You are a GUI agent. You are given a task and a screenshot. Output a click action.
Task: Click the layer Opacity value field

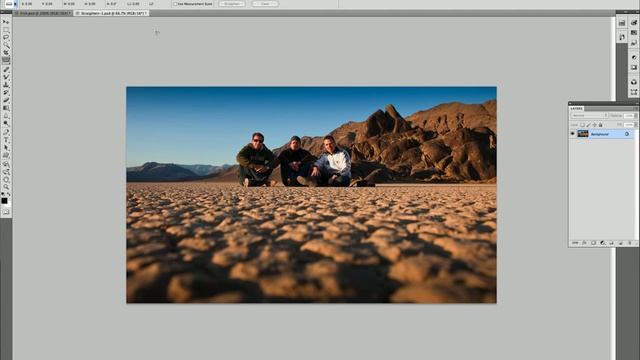629,116
